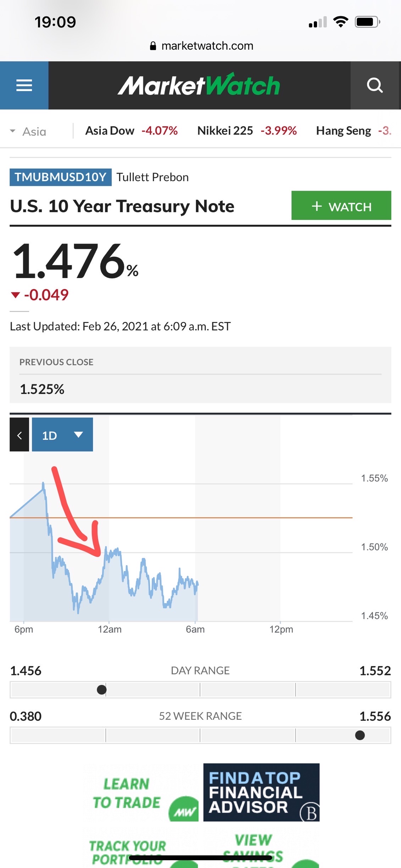Screen dimensions: 401x868
Task: Open the Asia region dropdown
Action: (x=28, y=132)
